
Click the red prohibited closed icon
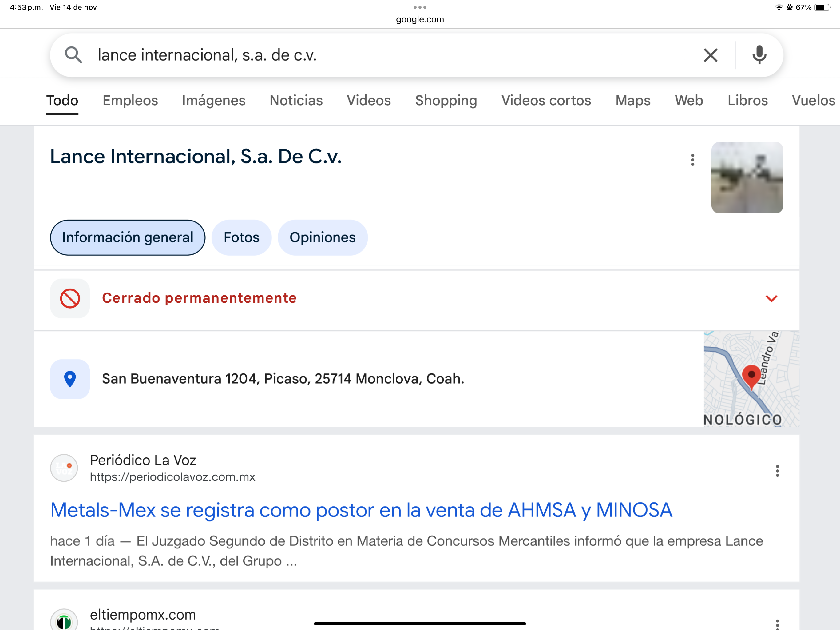(70, 298)
